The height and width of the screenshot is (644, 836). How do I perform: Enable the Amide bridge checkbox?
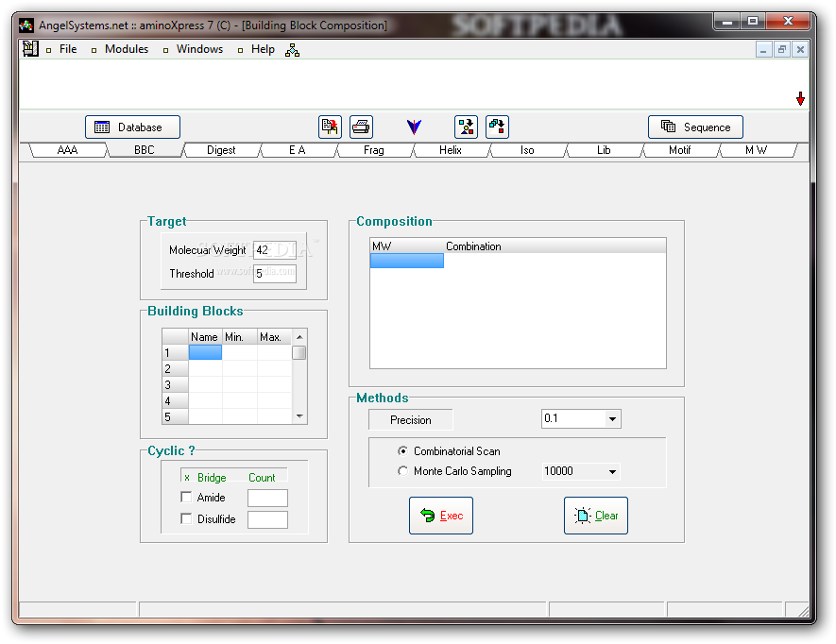pos(186,497)
